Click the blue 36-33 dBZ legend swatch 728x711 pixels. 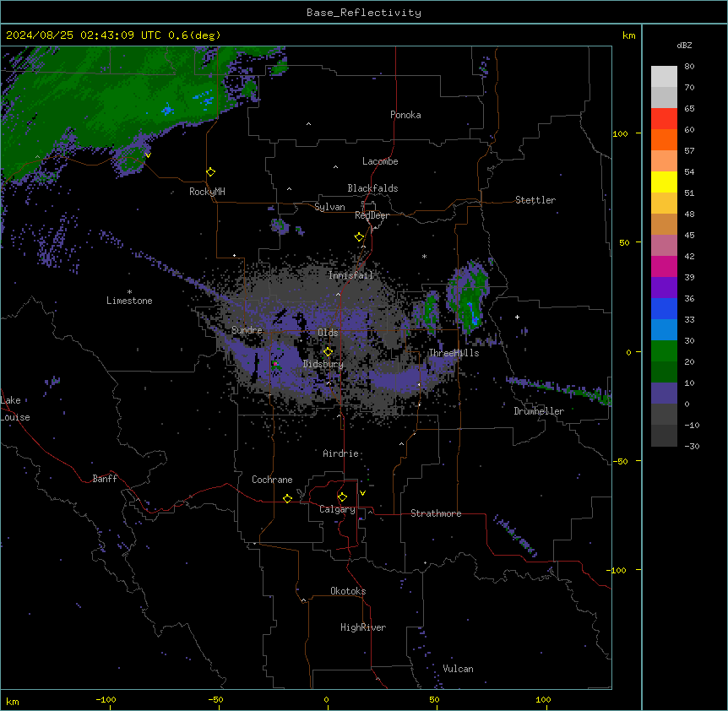point(664,308)
